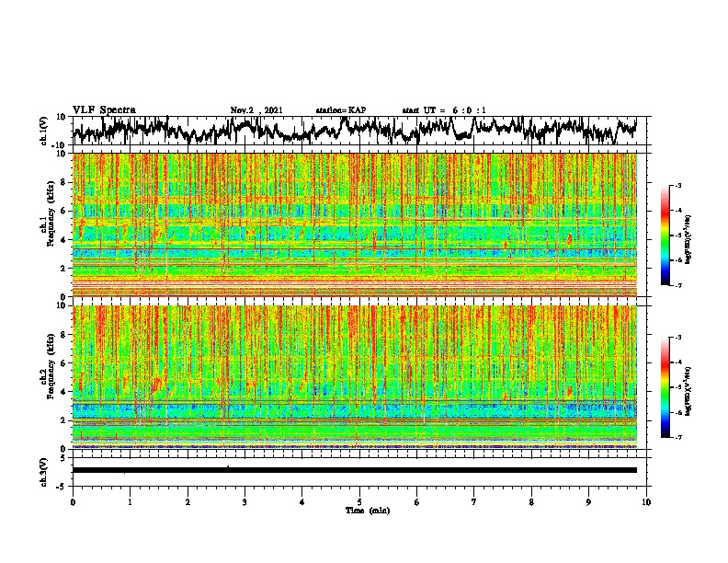Click the ch.2 spectrogram 8 kHz tick label
728x563 pixels.
[x=63, y=334]
